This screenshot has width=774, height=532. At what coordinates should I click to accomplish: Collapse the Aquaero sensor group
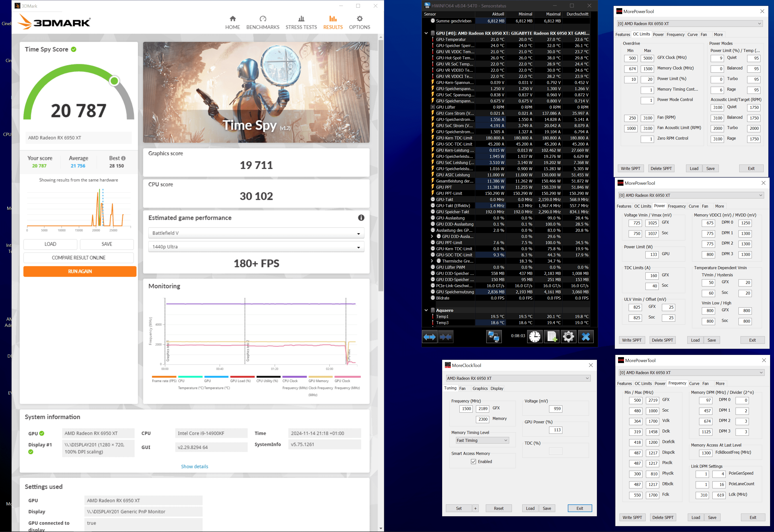click(426, 310)
